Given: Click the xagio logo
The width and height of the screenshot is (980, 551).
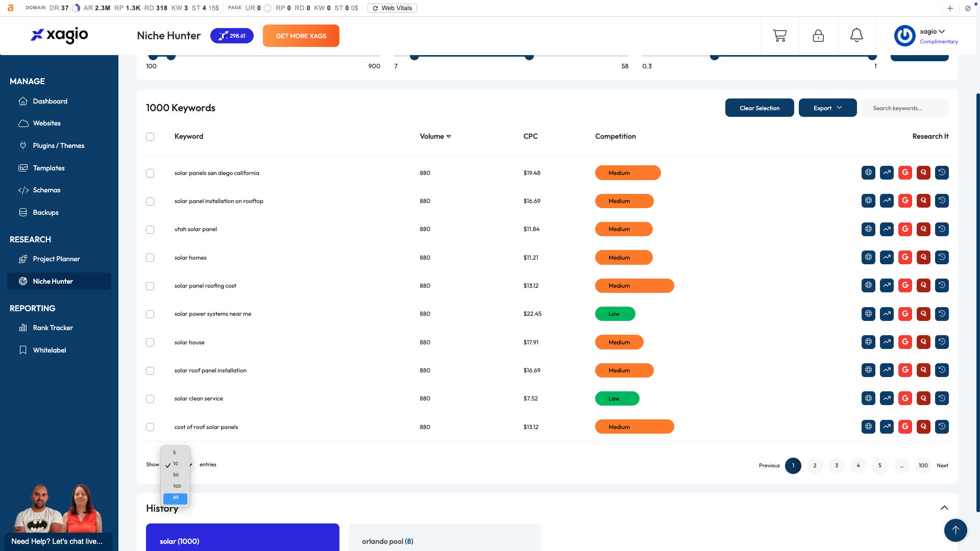Looking at the screenshot, I should (59, 35).
